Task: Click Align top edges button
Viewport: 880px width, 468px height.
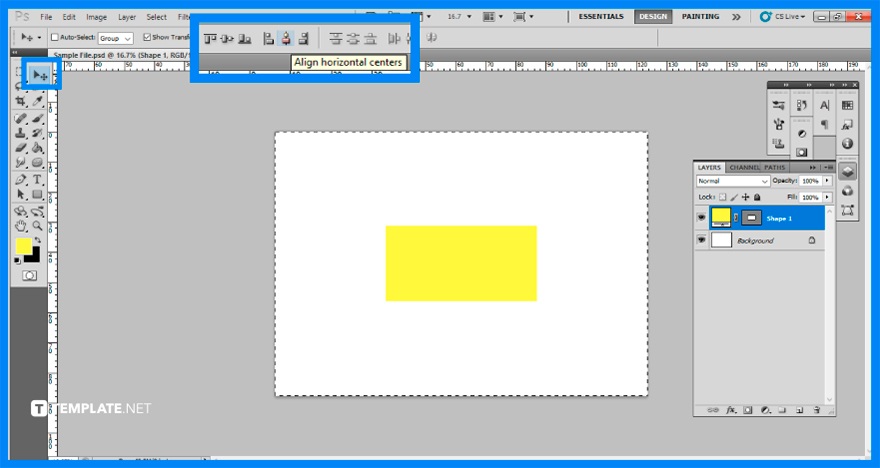Action: pyautogui.click(x=210, y=39)
